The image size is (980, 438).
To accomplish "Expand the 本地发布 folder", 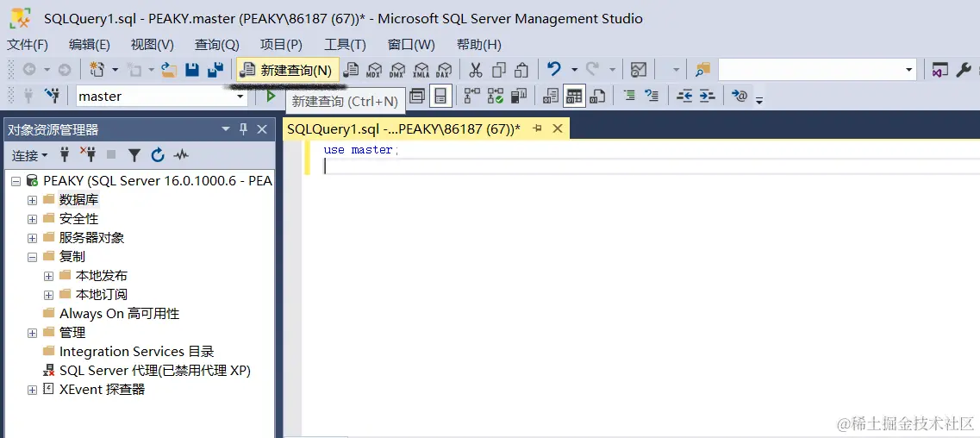I will tap(49, 276).
